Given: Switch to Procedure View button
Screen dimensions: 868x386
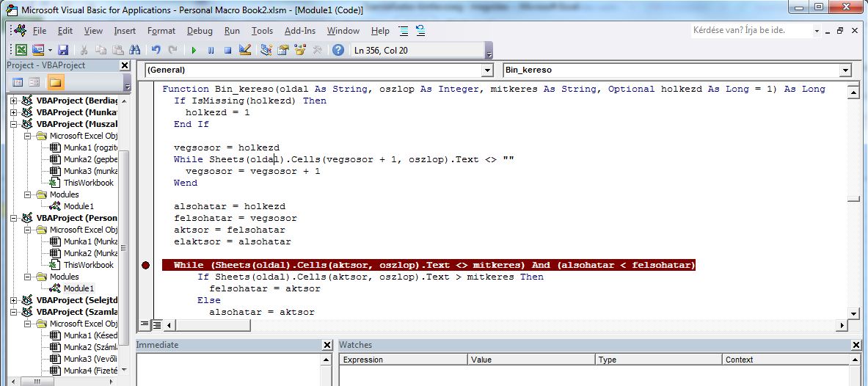Looking at the screenshot, I should [x=145, y=324].
